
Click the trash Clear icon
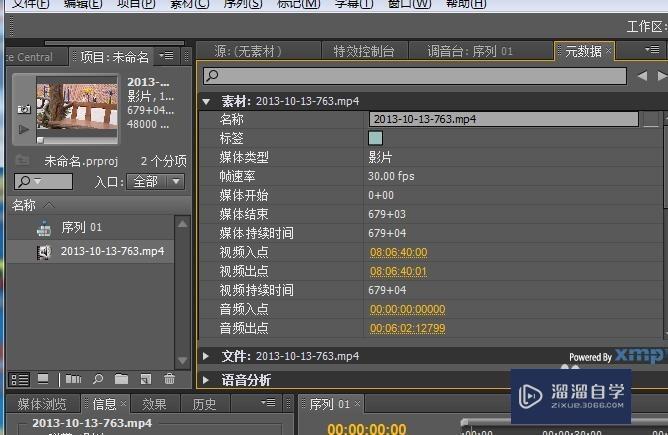point(169,378)
